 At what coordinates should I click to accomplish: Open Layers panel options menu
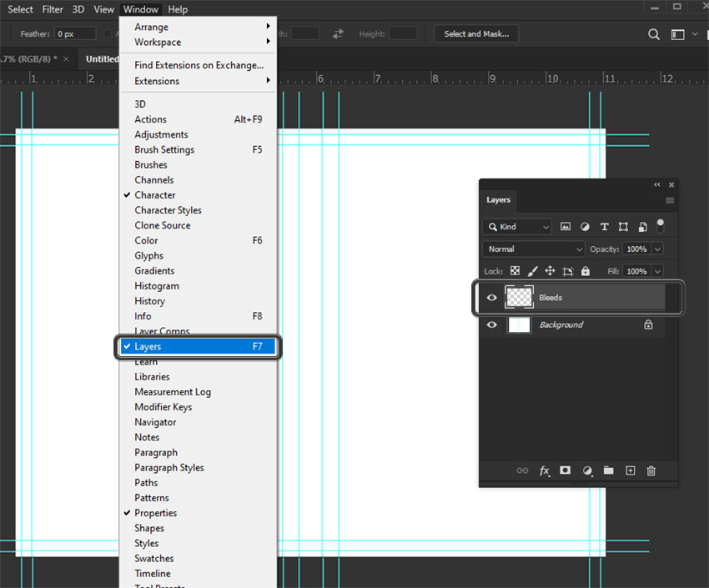pos(670,200)
